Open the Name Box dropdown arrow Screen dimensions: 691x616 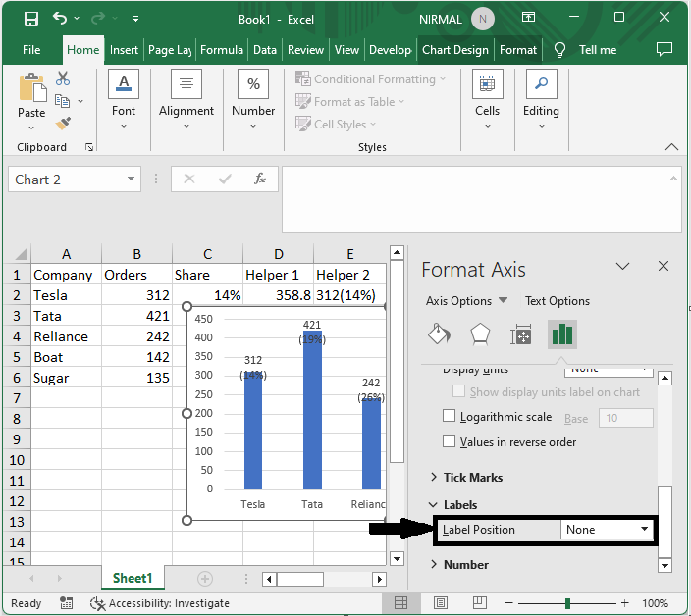point(132,180)
